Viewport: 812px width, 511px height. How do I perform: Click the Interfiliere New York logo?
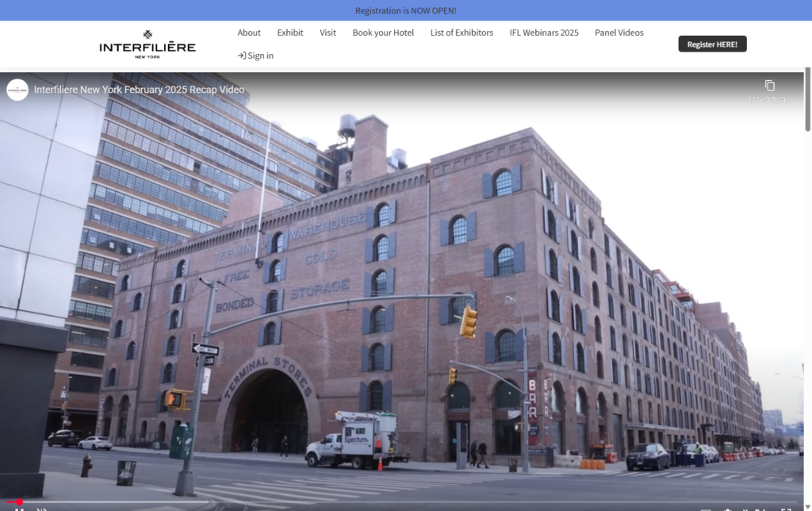click(147, 44)
